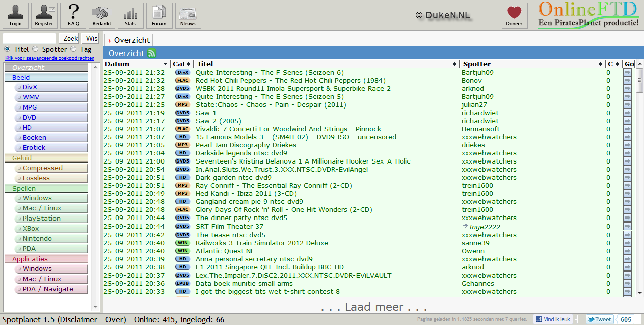Click the Twitter Tweet button
Screen dimensions: 644x325
pos(599,319)
